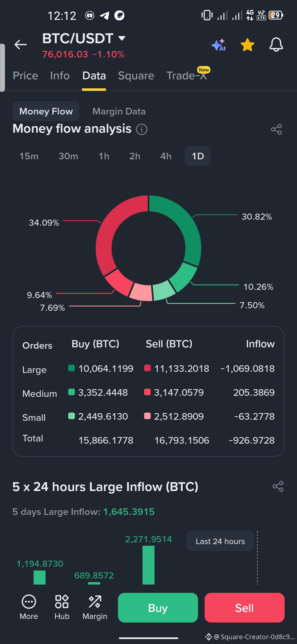Switch to the Square tab

tap(136, 76)
